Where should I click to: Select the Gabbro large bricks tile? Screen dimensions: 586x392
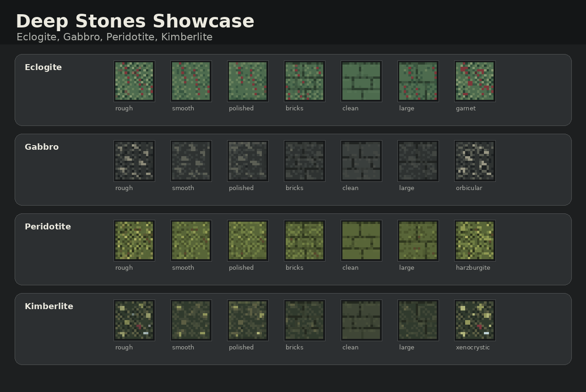click(418, 161)
